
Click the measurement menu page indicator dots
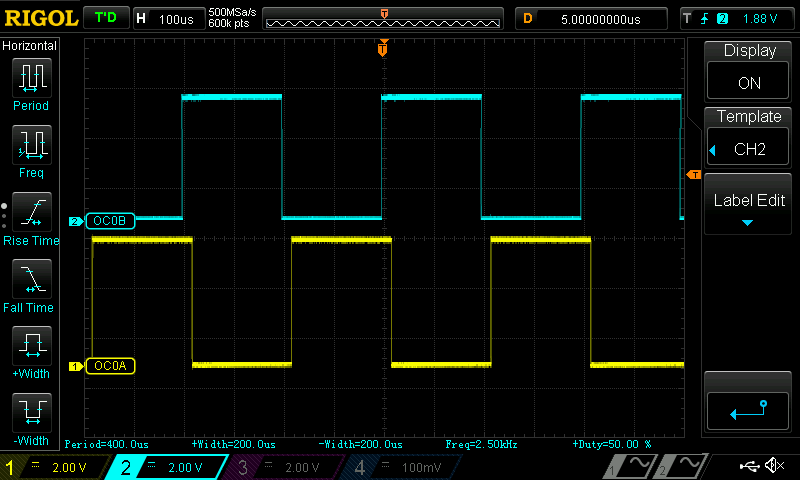(x=4, y=216)
